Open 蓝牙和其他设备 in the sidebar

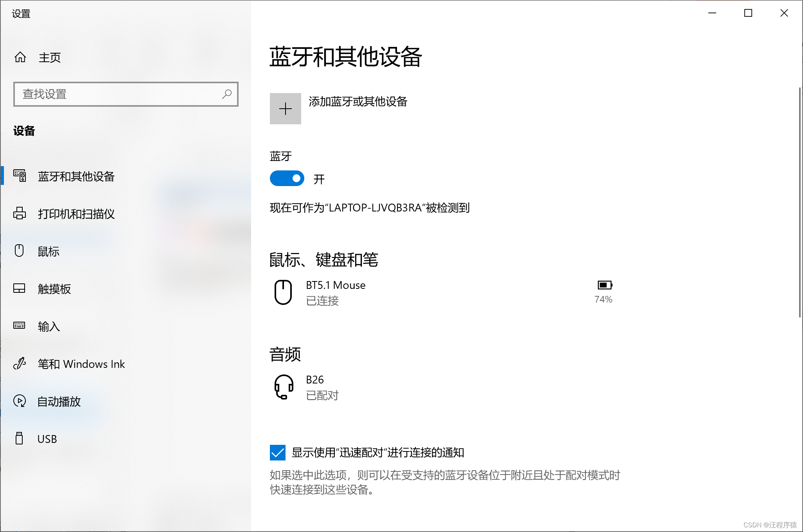[76, 176]
